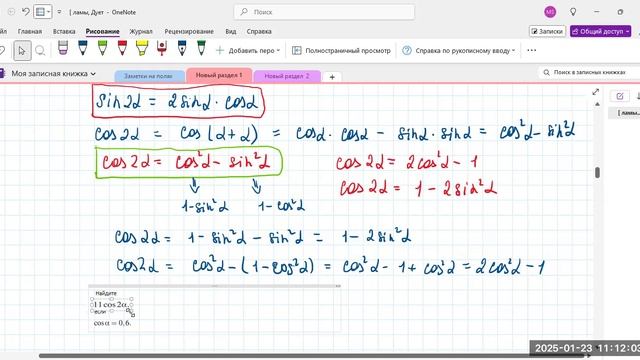Add a new section with plus tab
Screen dimensions: 640x360
[x=332, y=77]
